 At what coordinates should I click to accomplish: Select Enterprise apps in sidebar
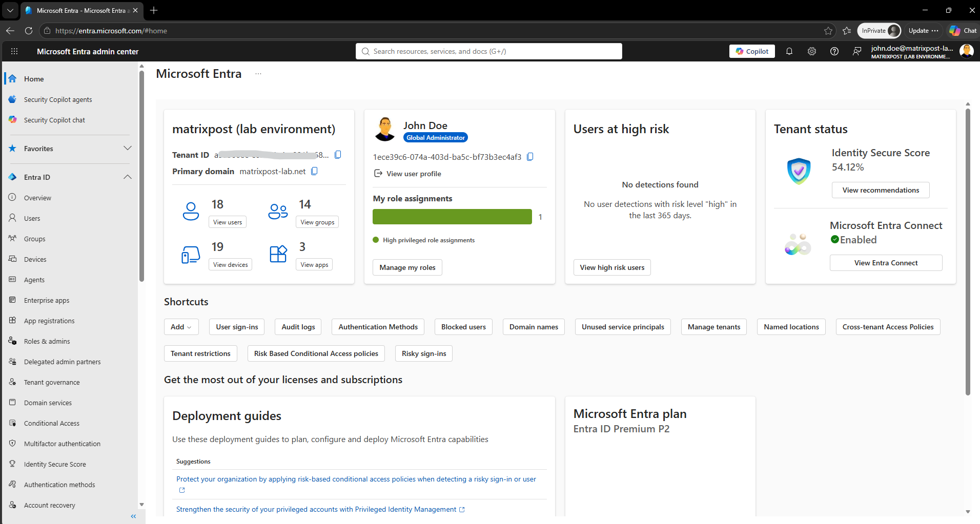coord(47,300)
